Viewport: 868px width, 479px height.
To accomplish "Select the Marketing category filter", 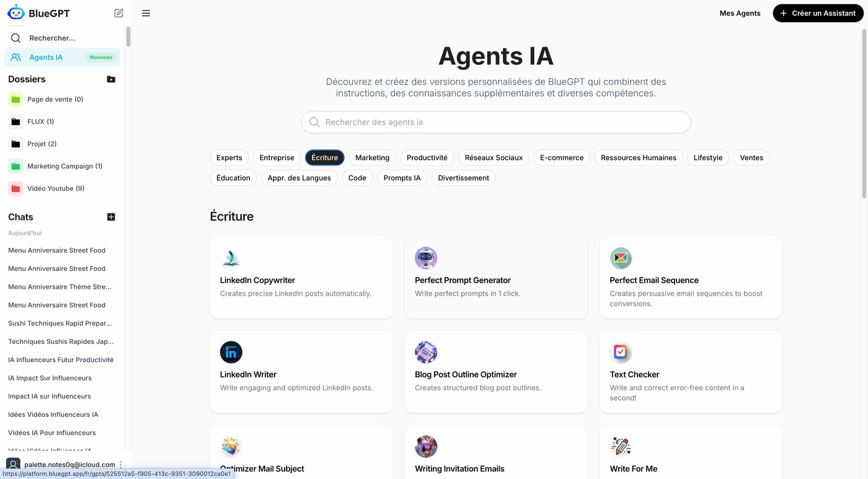I will (372, 157).
